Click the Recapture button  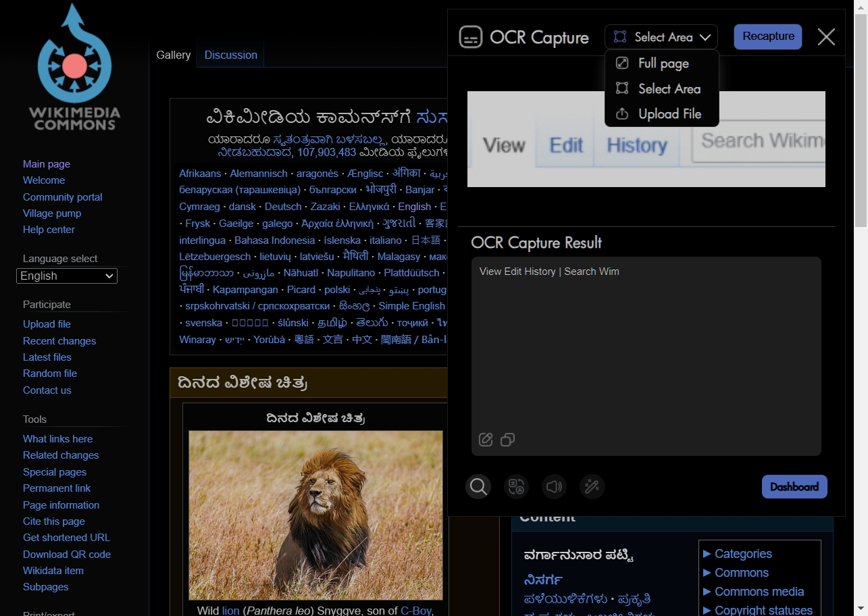(x=768, y=36)
